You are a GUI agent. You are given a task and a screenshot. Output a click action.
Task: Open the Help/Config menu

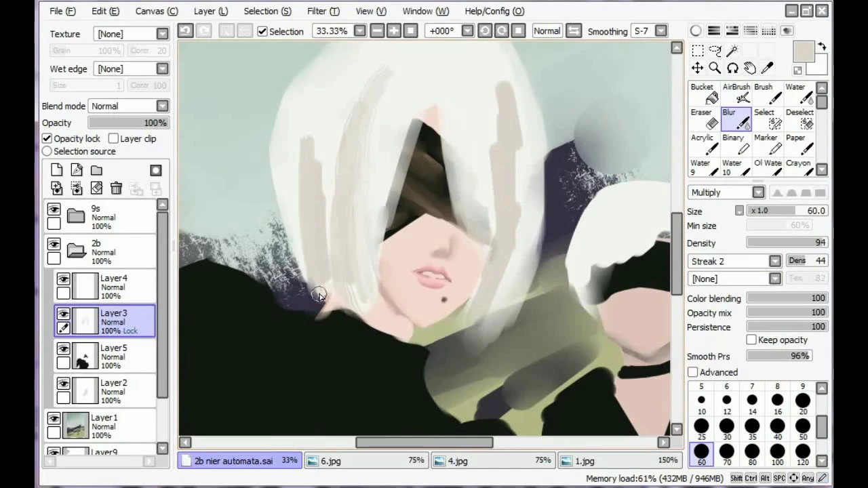(x=494, y=11)
